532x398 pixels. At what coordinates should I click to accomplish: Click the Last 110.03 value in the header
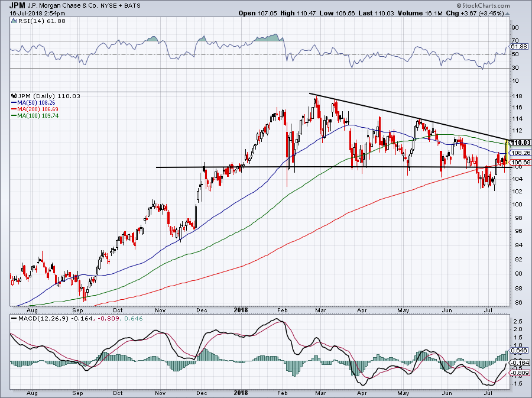[376, 13]
